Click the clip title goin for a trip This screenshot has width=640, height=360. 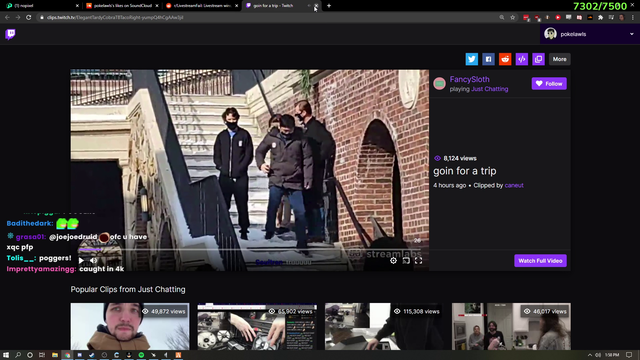464,171
